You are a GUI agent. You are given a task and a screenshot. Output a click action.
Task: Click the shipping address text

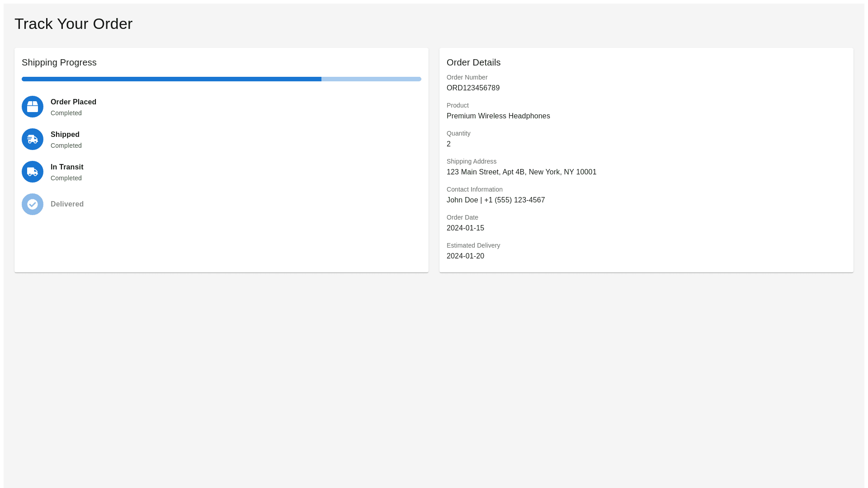521,172
